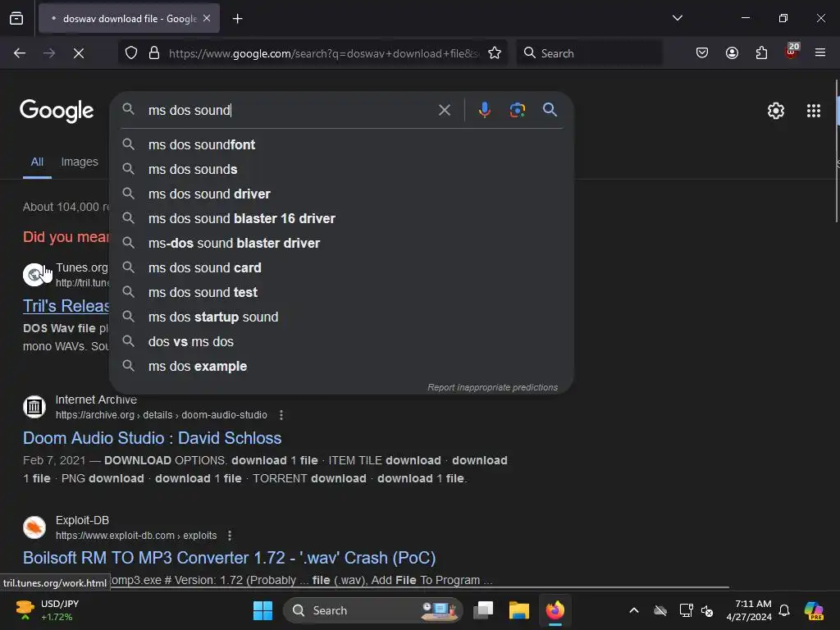840x630 pixels.
Task: Click in the Google search text field
Action: 290,111
